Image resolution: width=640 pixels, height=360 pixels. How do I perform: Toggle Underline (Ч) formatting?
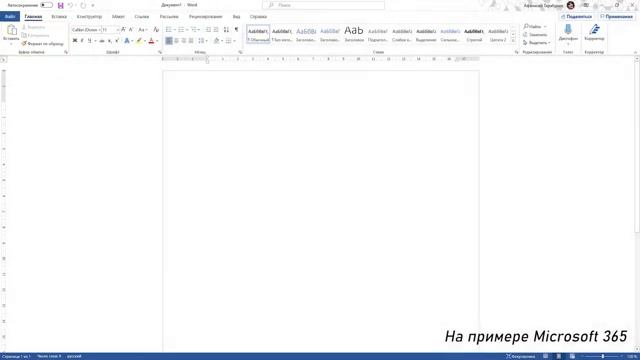tap(89, 41)
